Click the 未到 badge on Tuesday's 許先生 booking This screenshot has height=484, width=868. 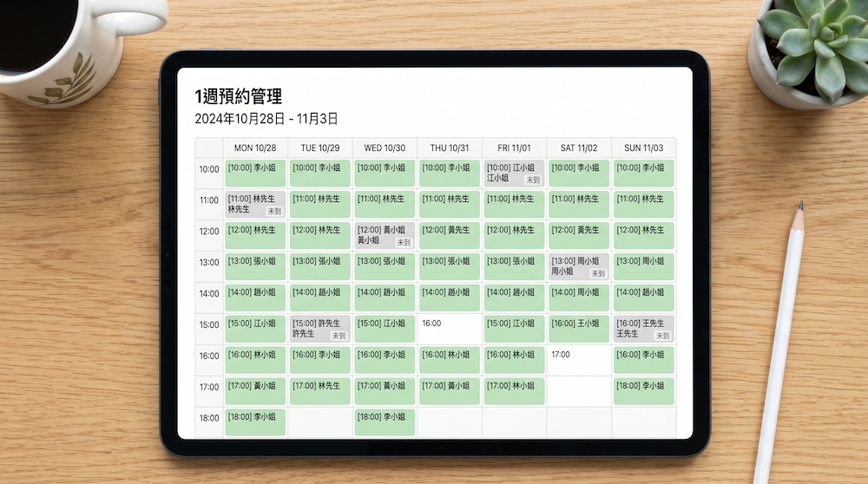coord(339,335)
